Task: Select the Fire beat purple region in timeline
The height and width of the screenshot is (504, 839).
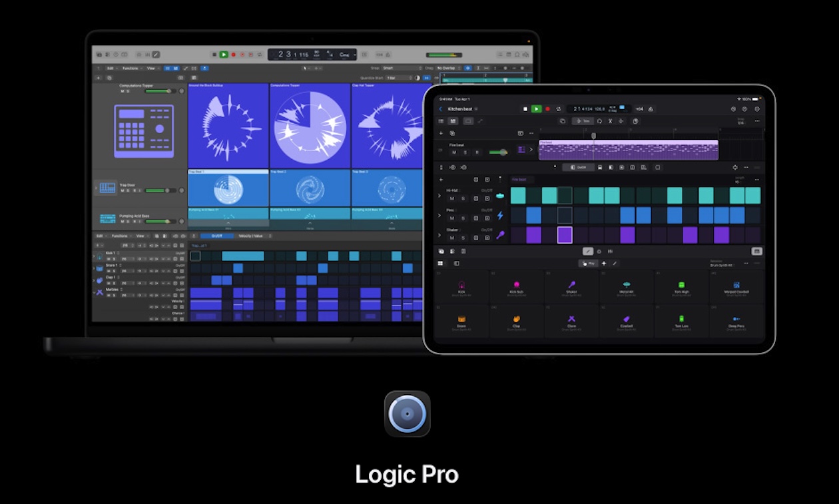Action: pos(629,150)
